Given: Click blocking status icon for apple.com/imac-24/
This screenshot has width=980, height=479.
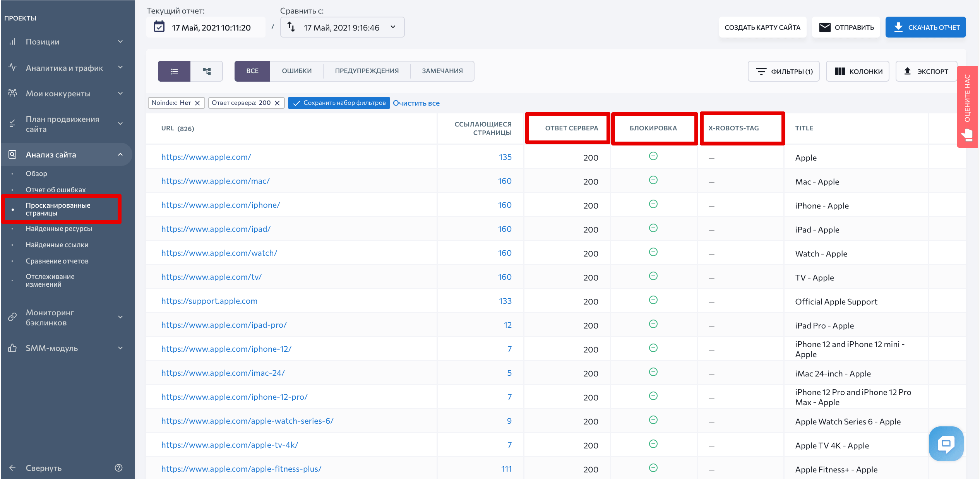Looking at the screenshot, I should 653,372.
